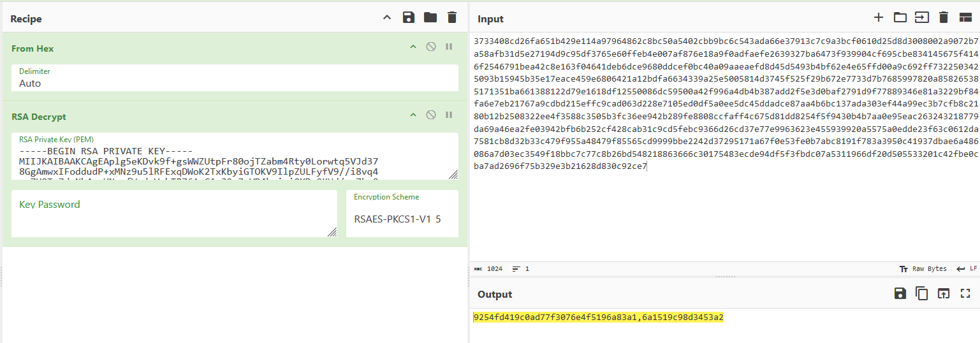Open a folder as input

coord(900,18)
